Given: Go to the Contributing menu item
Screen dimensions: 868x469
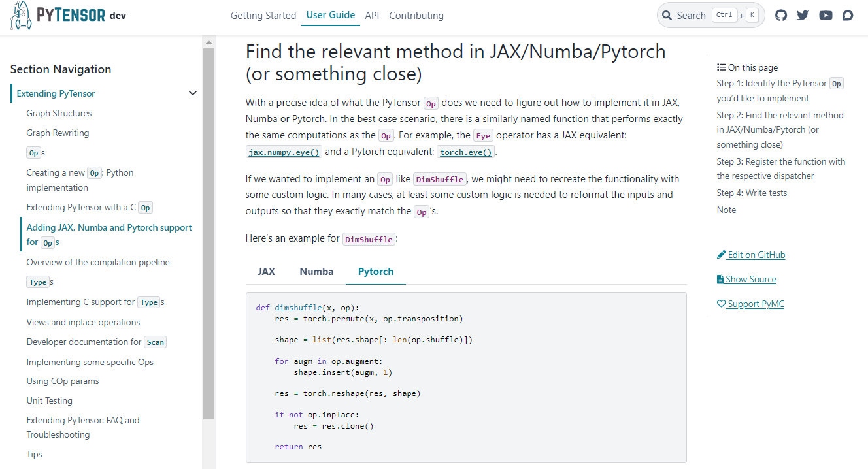Looking at the screenshot, I should [416, 15].
